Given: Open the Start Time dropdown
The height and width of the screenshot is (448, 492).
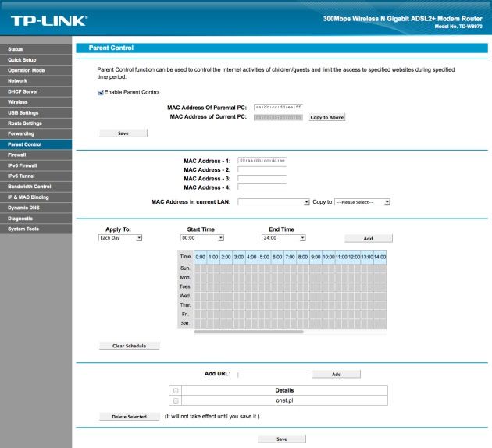Looking at the screenshot, I should pos(202,238).
